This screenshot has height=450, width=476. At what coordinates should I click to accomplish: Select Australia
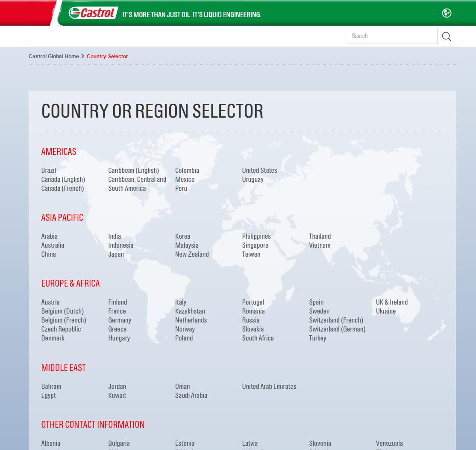coord(53,245)
